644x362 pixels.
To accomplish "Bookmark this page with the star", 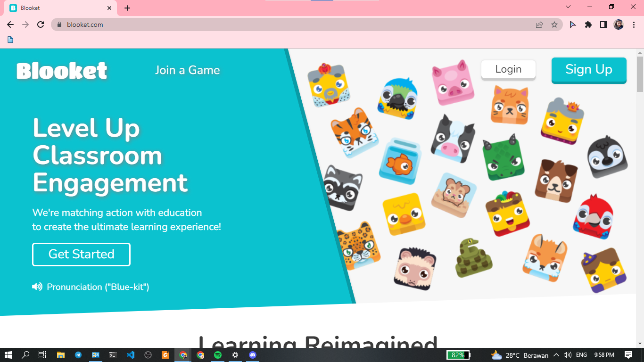I will 554,25.
